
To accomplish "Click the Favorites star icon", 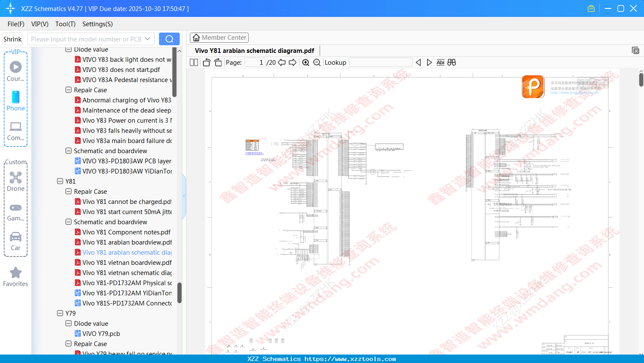I will pyautogui.click(x=16, y=273).
